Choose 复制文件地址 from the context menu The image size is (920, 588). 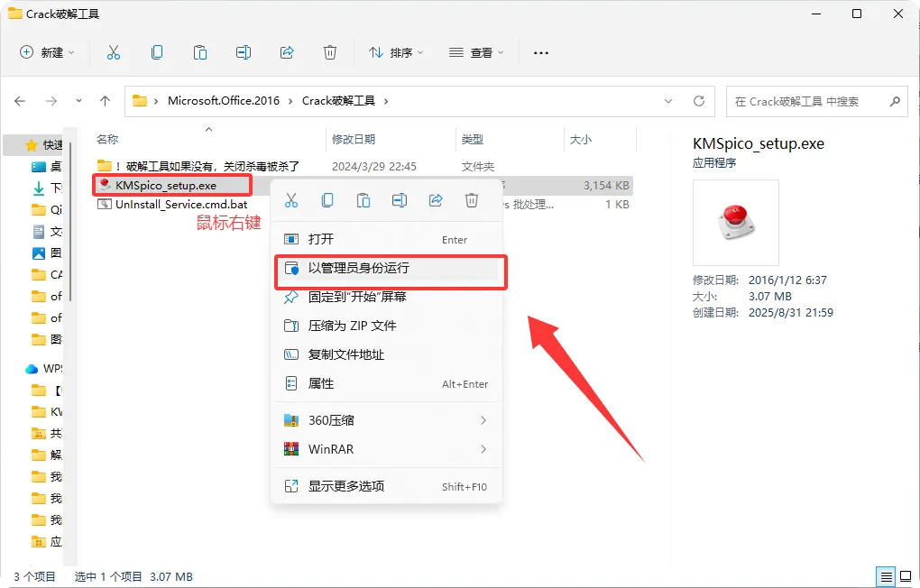click(x=387, y=354)
